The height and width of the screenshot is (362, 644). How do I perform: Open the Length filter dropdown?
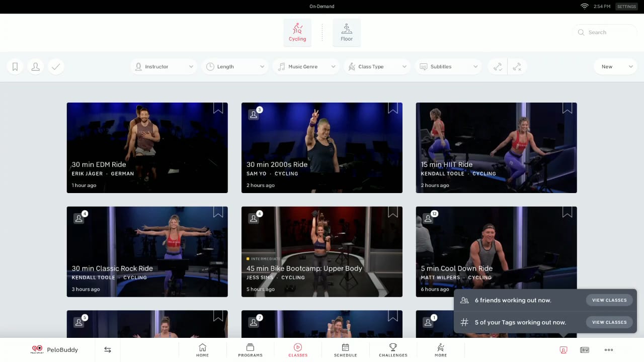(235, 66)
